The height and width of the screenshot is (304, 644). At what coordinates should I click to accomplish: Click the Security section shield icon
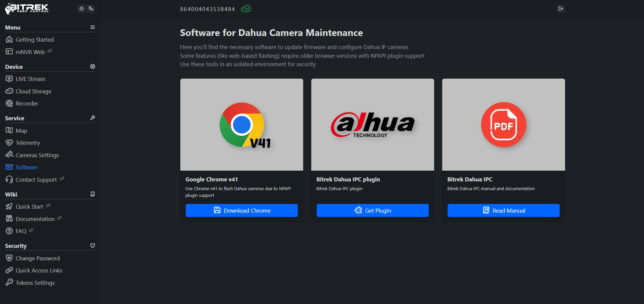[93, 246]
